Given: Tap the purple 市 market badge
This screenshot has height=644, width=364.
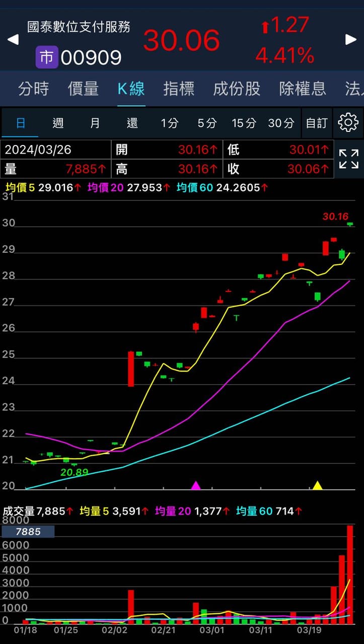Looking at the screenshot, I should pos(46,57).
